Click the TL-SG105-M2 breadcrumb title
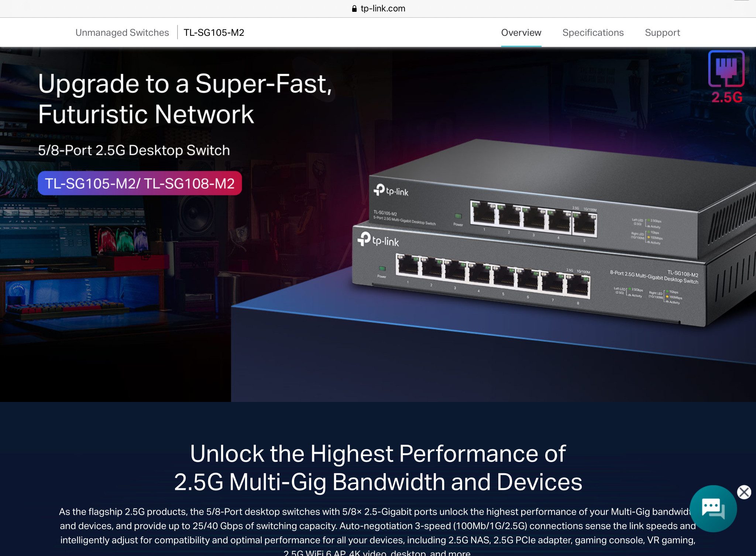Screen dimensions: 756x556 pyautogui.click(x=214, y=33)
